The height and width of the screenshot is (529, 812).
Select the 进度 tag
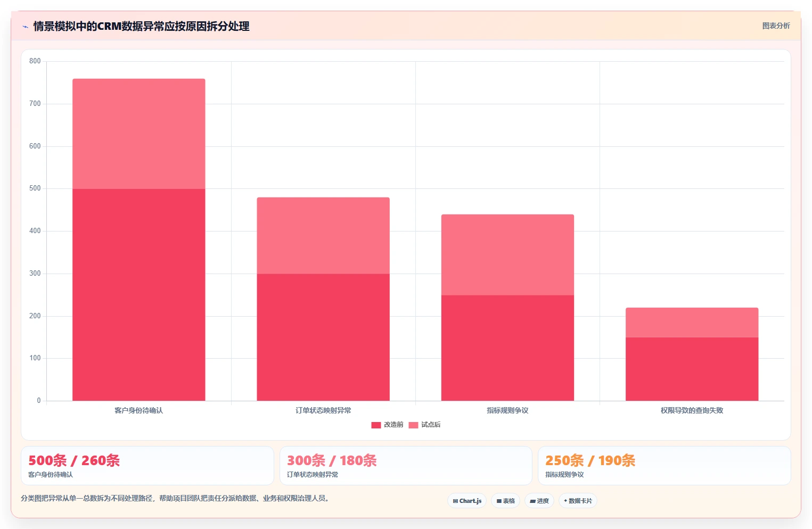pos(539,501)
